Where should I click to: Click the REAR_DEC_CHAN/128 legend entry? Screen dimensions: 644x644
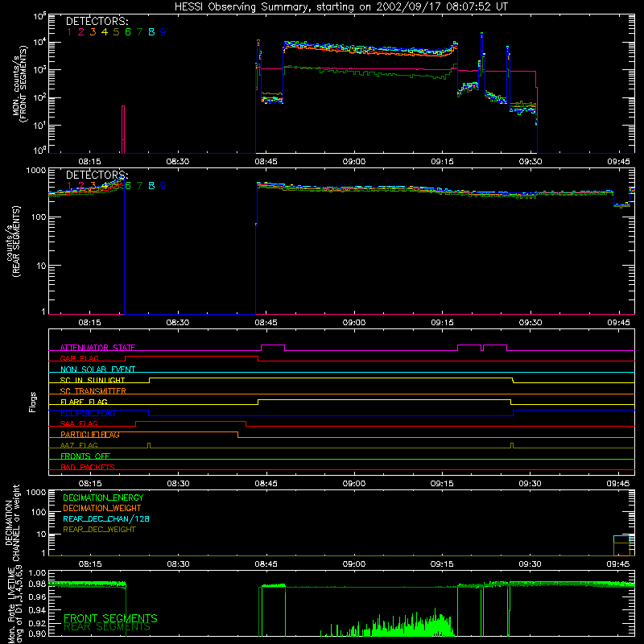[106, 518]
